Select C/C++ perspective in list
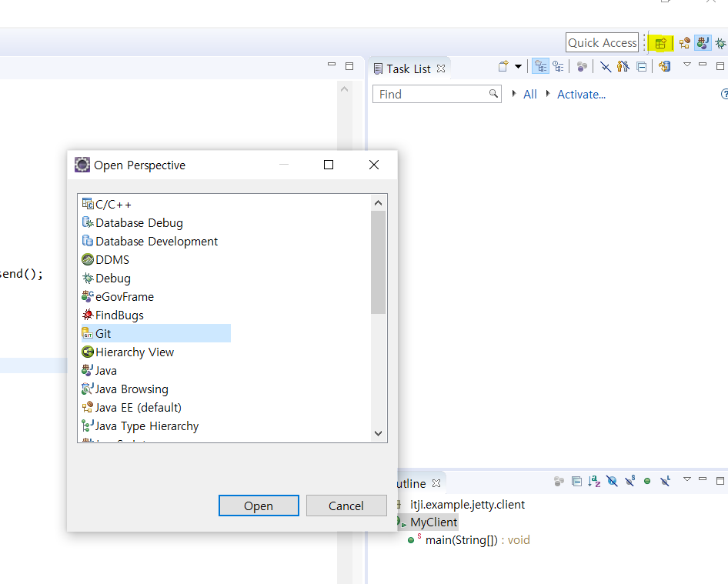This screenshot has width=728, height=584. [x=107, y=204]
